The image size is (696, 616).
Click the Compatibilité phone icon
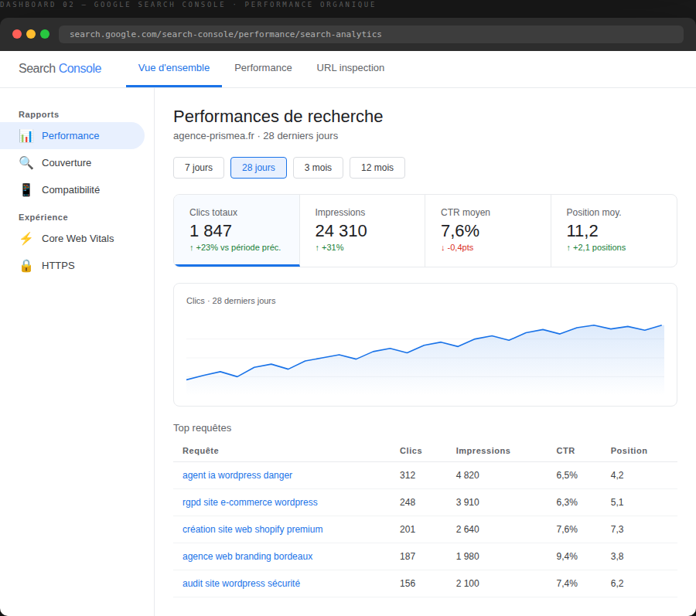click(x=26, y=190)
